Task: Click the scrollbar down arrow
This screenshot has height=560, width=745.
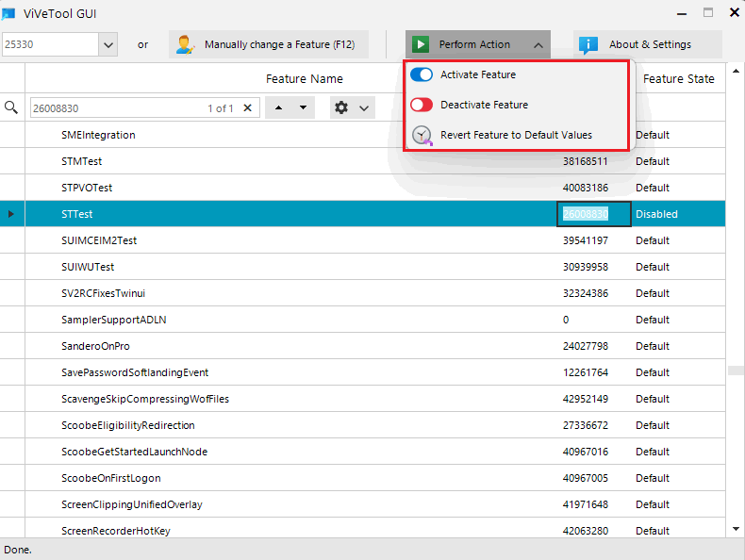Action: (x=736, y=529)
